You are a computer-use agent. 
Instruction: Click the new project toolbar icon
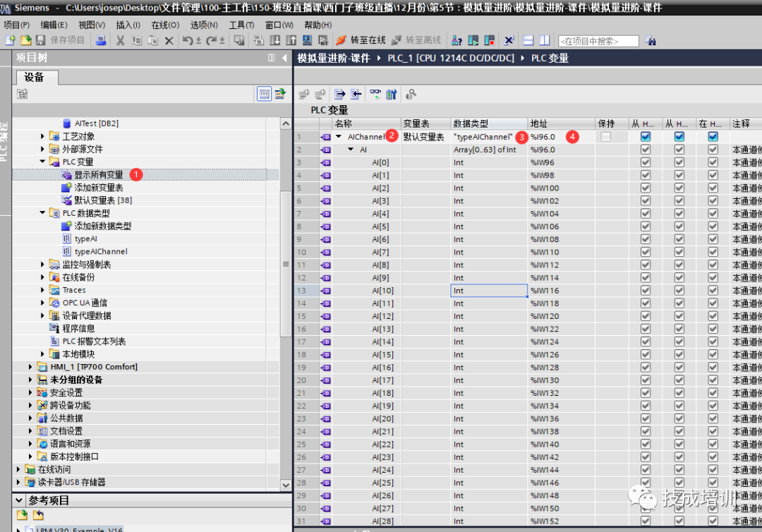pos(10,40)
